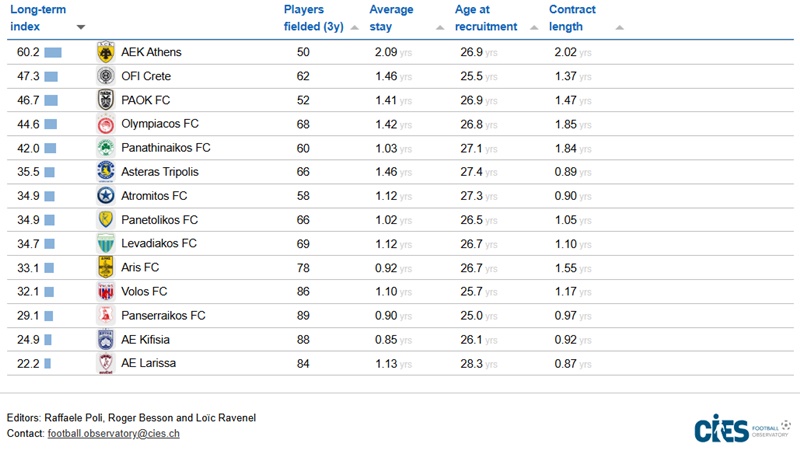The image size is (800, 450).
Task: Click the Contract length column header
Action: click(x=572, y=18)
